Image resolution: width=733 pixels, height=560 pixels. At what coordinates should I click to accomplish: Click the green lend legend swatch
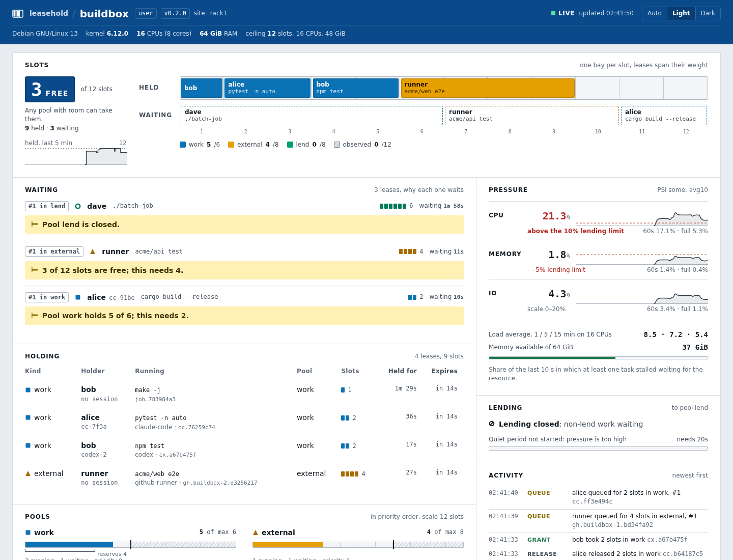click(x=290, y=145)
